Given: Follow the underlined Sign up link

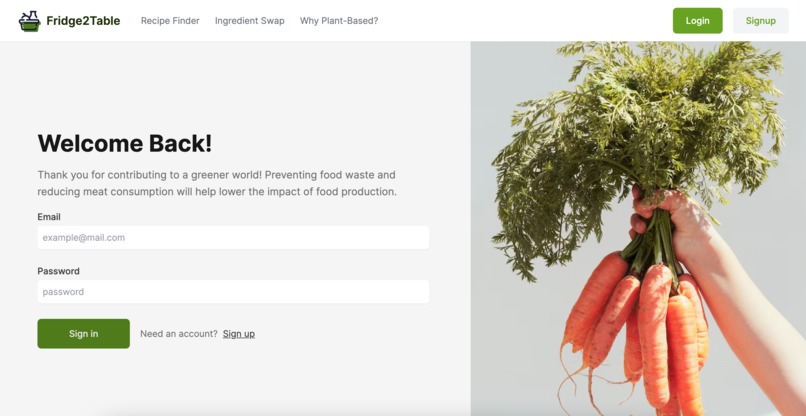Looking at the screenshot, I should [239, 334].
